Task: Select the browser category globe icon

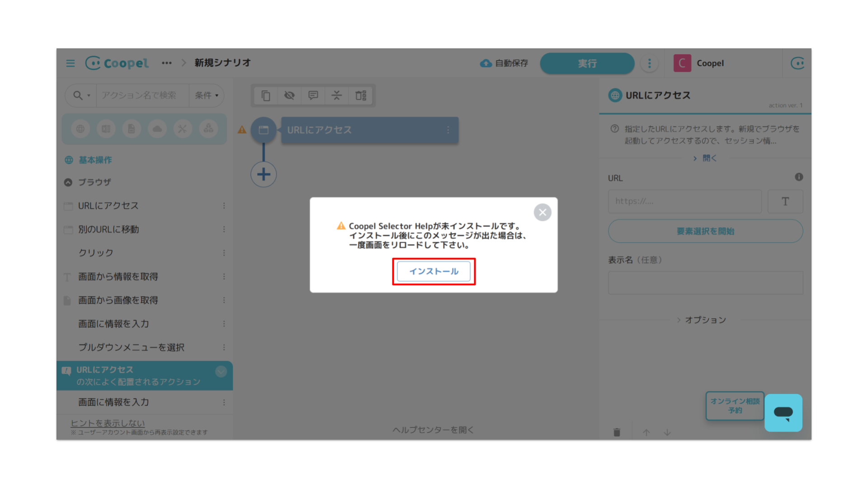Action: pos(80,129)
